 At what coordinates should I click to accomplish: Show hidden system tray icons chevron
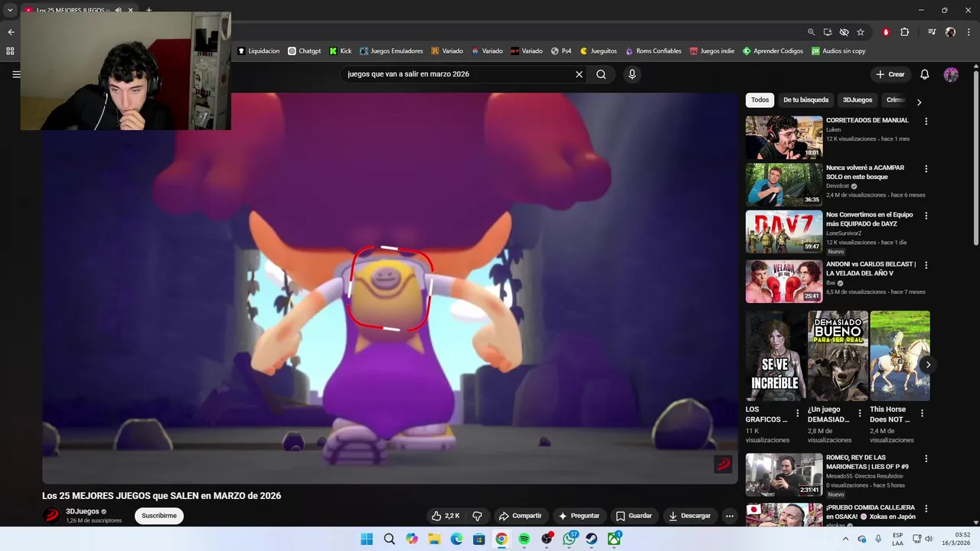coord(845,539)
